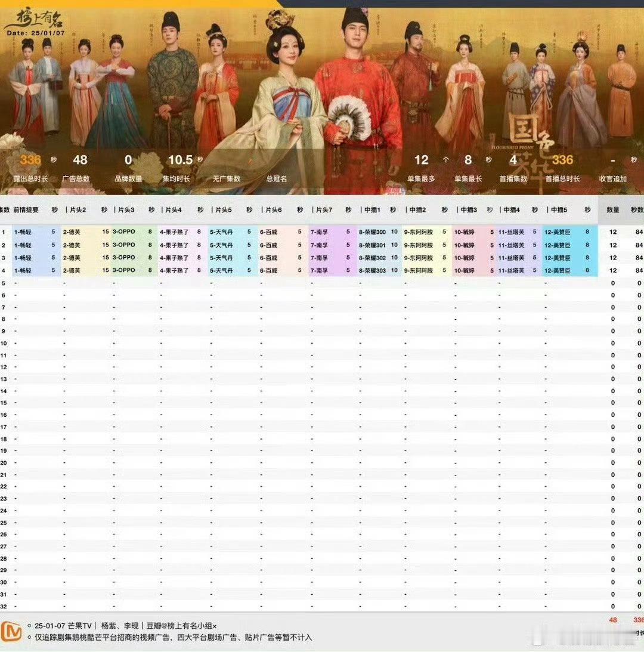The image size is (644, 652).
Task: Click the '25-01-07 芒果TV' footer line
Action: tap(125, 625)
